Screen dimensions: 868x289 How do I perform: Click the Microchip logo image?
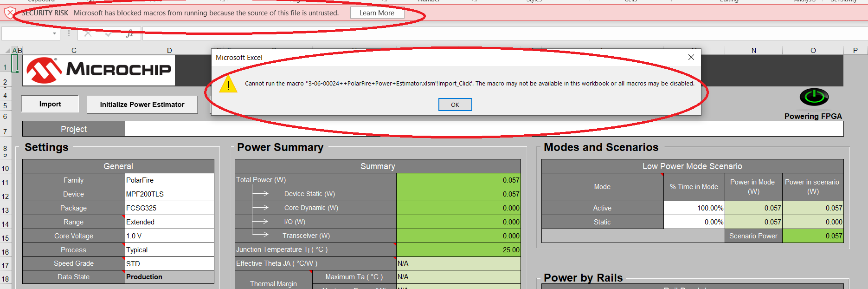click(99, 71)
